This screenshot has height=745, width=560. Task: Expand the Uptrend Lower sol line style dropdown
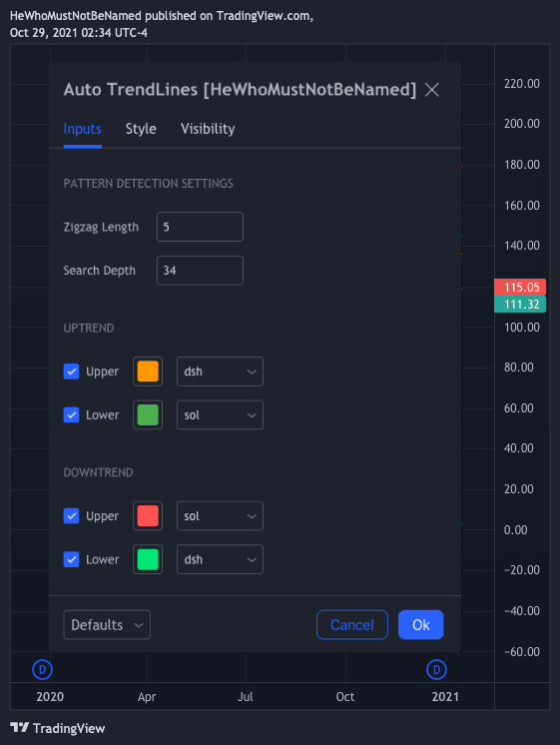220,414
